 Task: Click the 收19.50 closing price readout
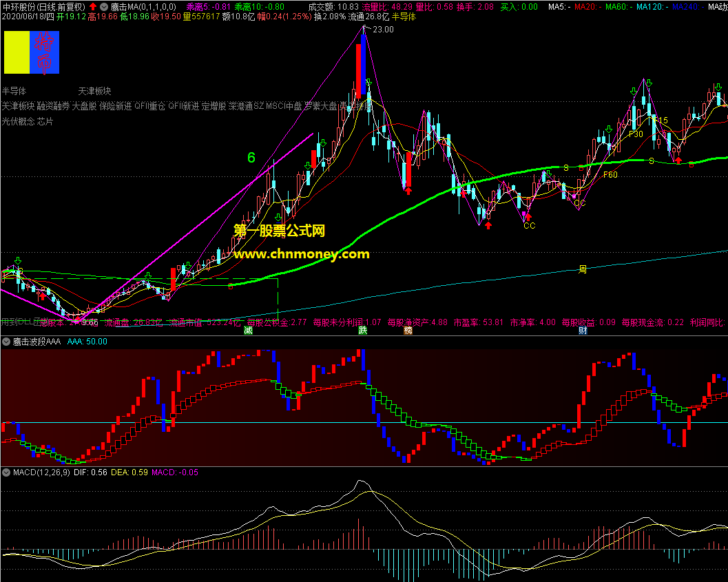click(x=166, y=17)
